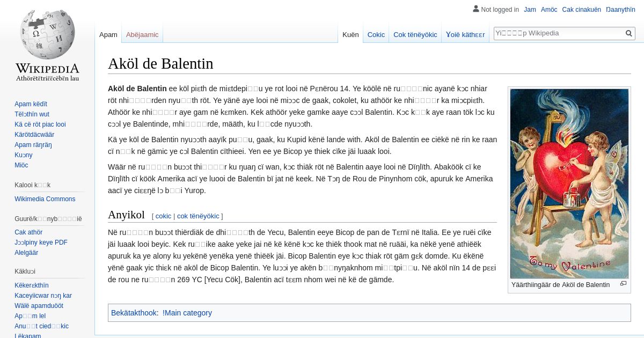Viewport: 644px width, 338px height.
Task: Open the Cokic edit tab
Action: click(x=376, y=34)
